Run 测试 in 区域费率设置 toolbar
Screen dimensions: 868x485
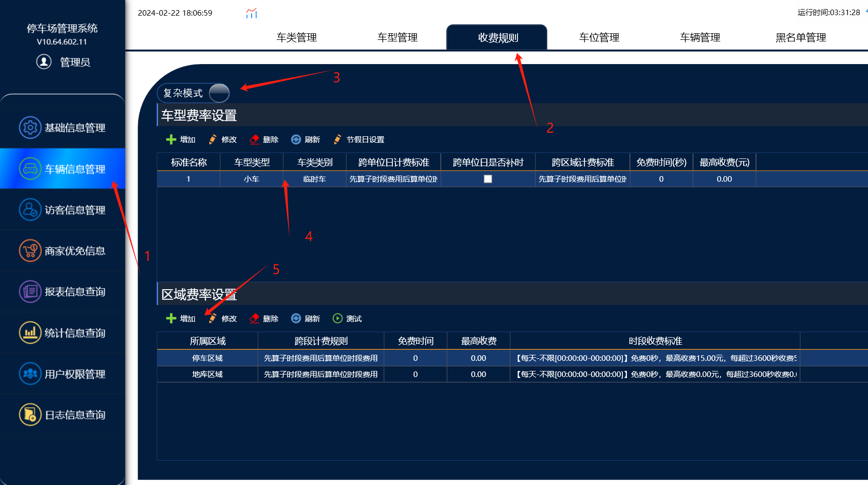point(347,318)
